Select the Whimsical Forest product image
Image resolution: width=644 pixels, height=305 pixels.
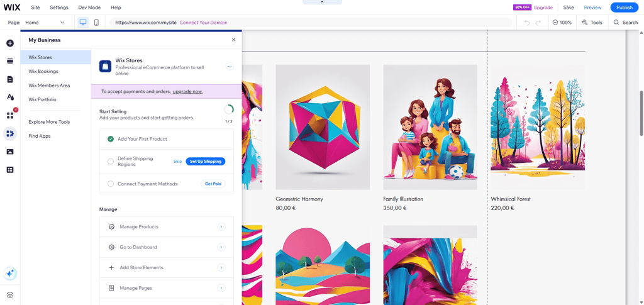[538, 127]
